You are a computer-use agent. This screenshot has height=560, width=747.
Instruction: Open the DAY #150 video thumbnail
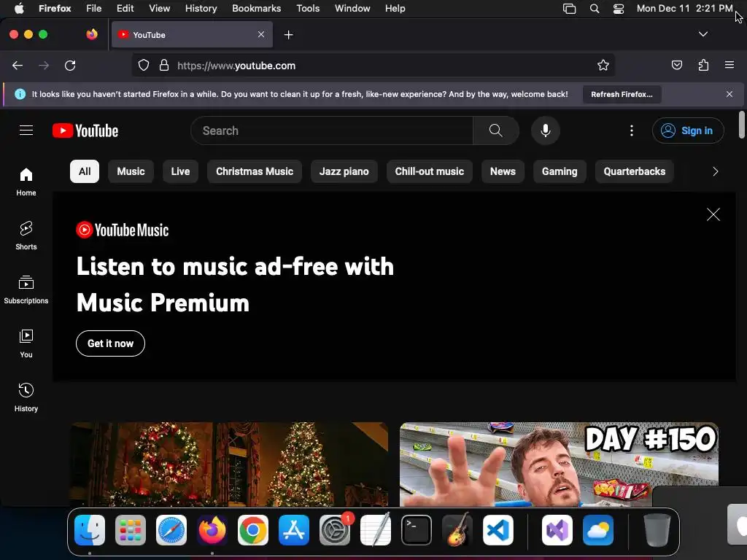[x=559, y=464]
